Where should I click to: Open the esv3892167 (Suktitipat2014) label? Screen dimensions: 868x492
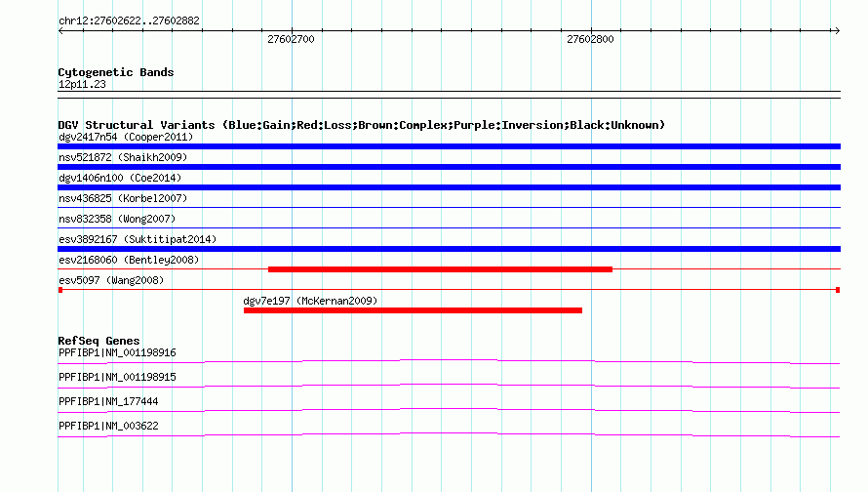pyautogui.click(x=138, y=239)
